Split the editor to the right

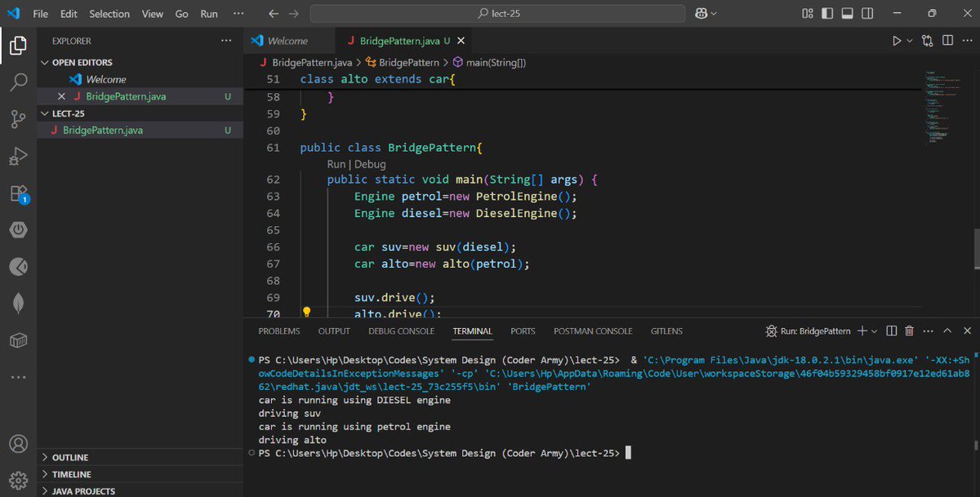tap(948, 40)
